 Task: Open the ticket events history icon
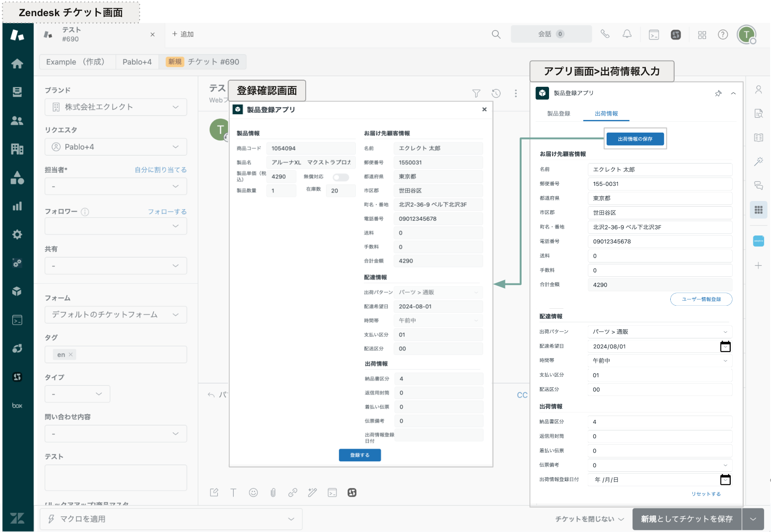(496, 93)
